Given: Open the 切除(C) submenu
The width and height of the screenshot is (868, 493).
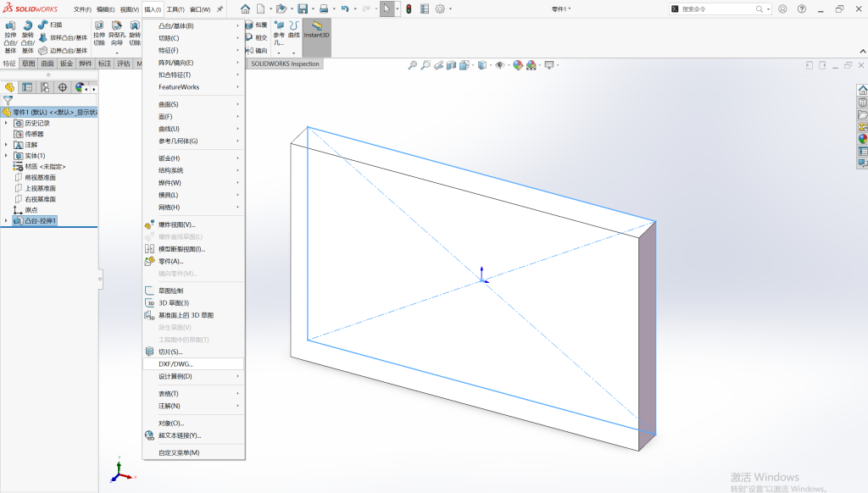Looking at the screenshot, I should [193, 38].
